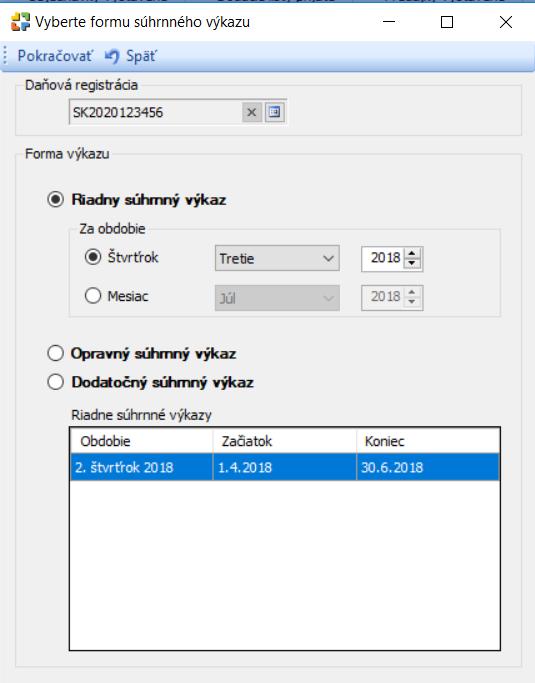Viewport: 535px width, 683px height.
Task: Open the disabled month dropdown showing Júl
Action: pyautogui.click(x=277, y=298)
